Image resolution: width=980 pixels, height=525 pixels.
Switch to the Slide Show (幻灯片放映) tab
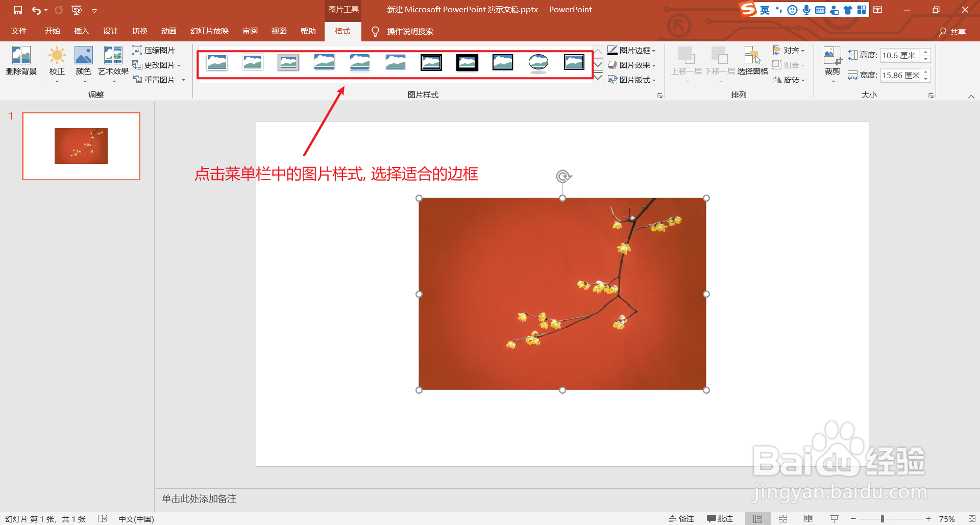[209, 31]
